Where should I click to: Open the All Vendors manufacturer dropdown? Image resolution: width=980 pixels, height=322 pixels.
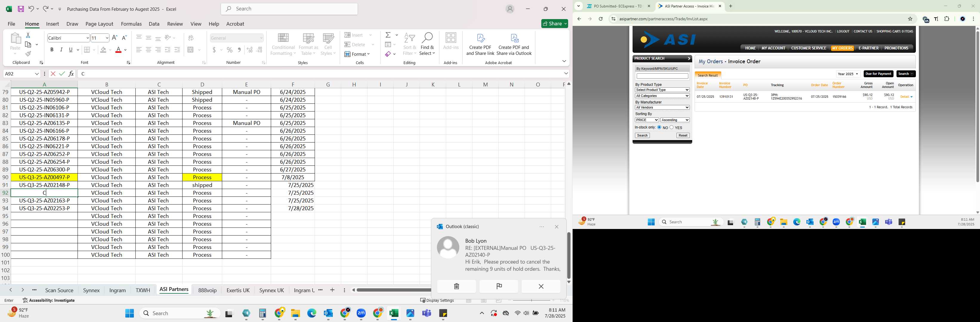(x=662, y=108)
